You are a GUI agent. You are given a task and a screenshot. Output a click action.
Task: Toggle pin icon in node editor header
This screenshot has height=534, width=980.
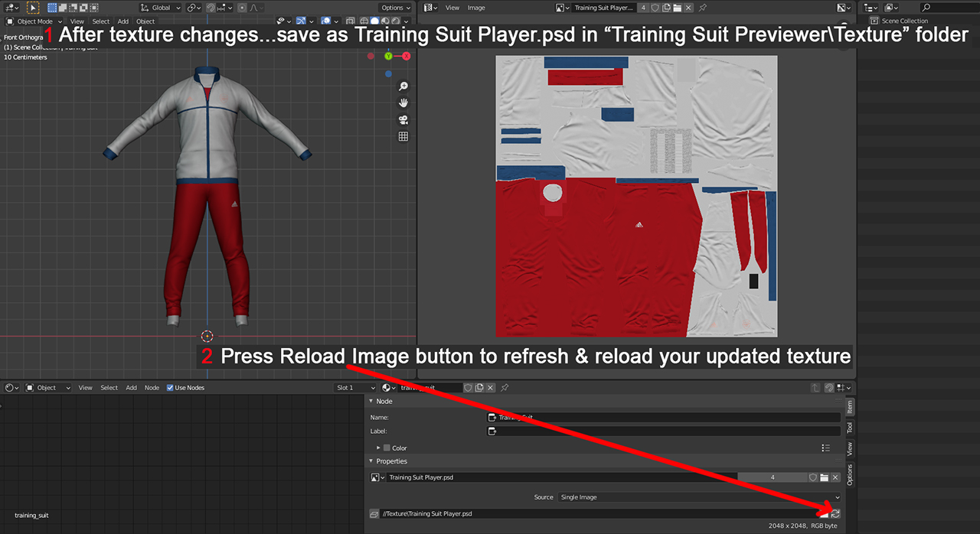[x=505, y=387]
